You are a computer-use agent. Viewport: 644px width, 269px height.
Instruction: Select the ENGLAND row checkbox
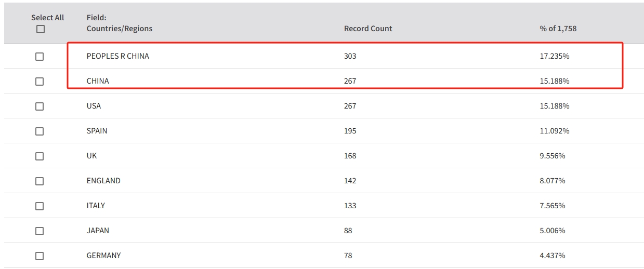(x=40, y=181)
